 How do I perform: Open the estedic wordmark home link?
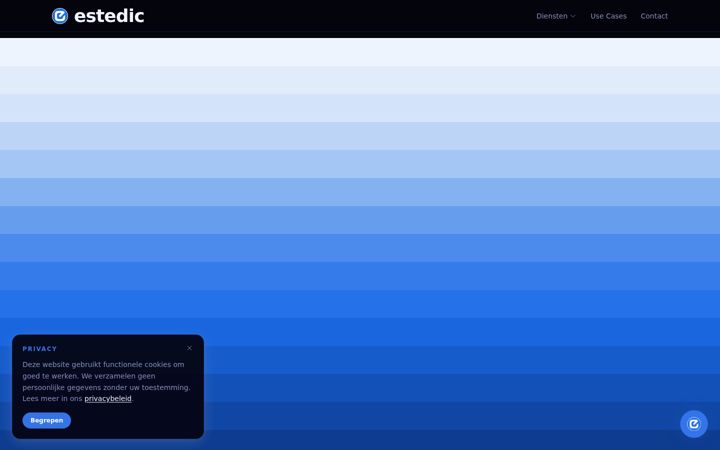click(109, 16)
